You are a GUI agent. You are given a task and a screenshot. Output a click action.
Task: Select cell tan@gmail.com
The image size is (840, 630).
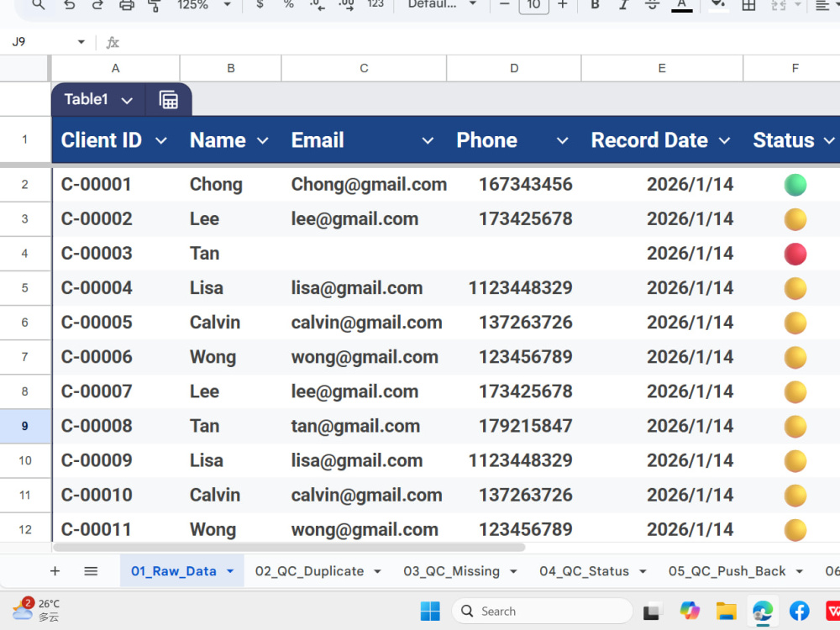pos(364,426)
